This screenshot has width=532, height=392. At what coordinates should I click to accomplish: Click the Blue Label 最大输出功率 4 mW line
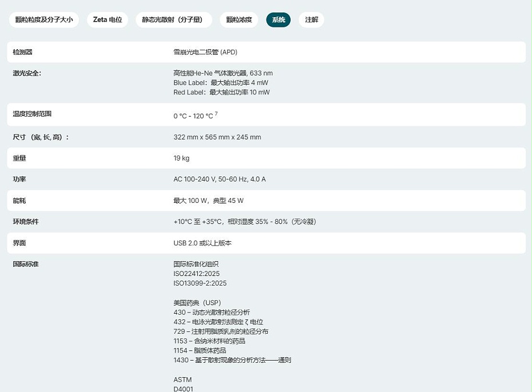[x=220, y=83]
